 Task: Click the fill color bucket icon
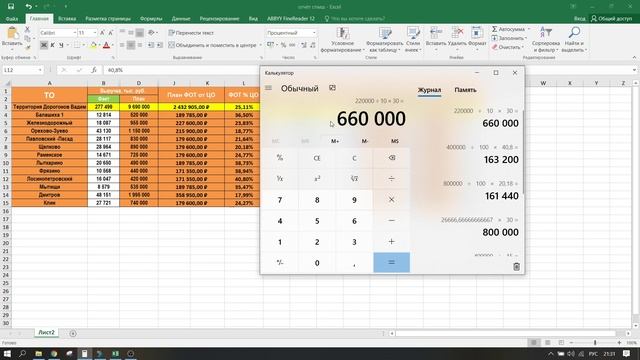coord(93,45)
